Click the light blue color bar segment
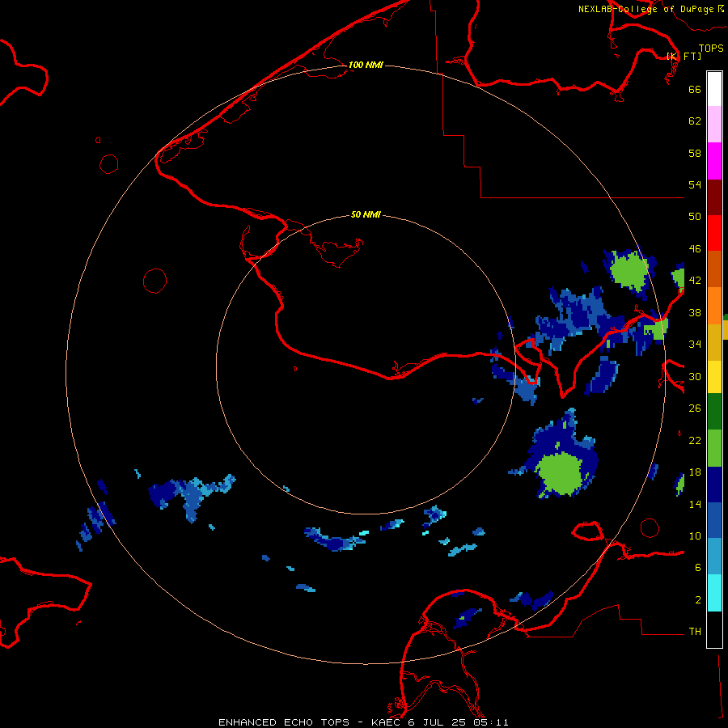This screenshot has width=728, height=728. 714,557
